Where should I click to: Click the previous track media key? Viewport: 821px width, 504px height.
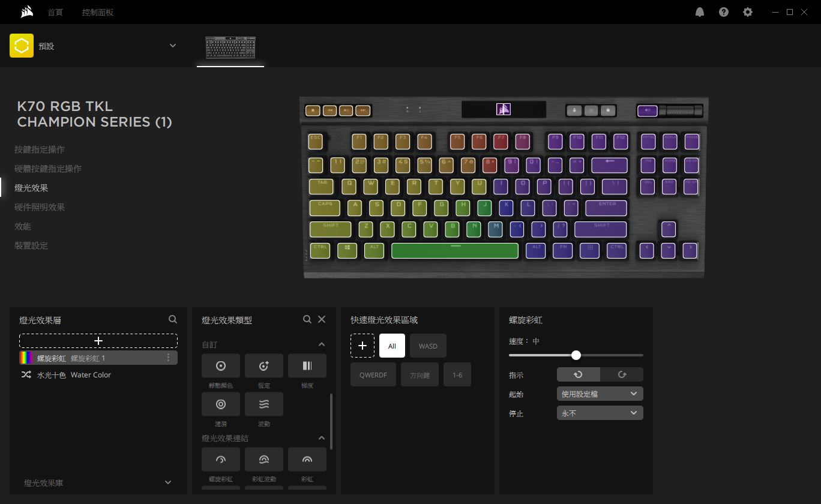tap(329, 110)
